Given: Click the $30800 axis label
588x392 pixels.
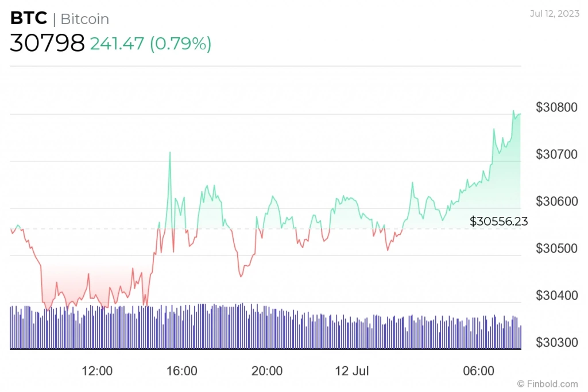Looking at the screenshot, I should (556, 107).
